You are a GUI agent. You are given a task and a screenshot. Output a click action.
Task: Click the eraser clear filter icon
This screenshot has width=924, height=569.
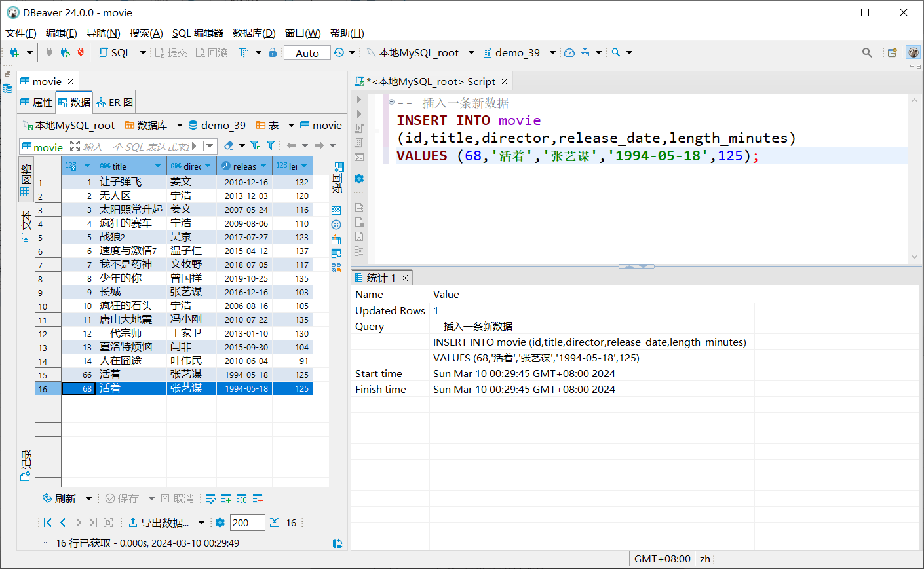[x=229, y=145]
